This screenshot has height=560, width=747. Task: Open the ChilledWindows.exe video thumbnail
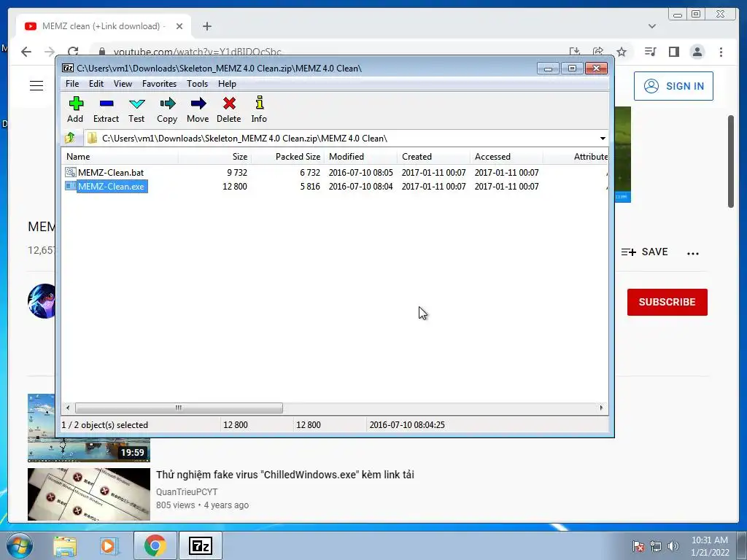[88, 494]
